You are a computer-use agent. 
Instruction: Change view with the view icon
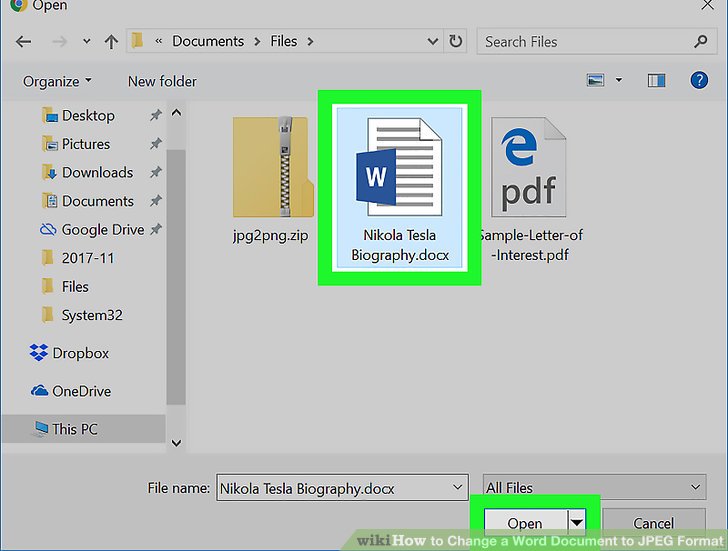pyautogui.click(x=595, y=80)
